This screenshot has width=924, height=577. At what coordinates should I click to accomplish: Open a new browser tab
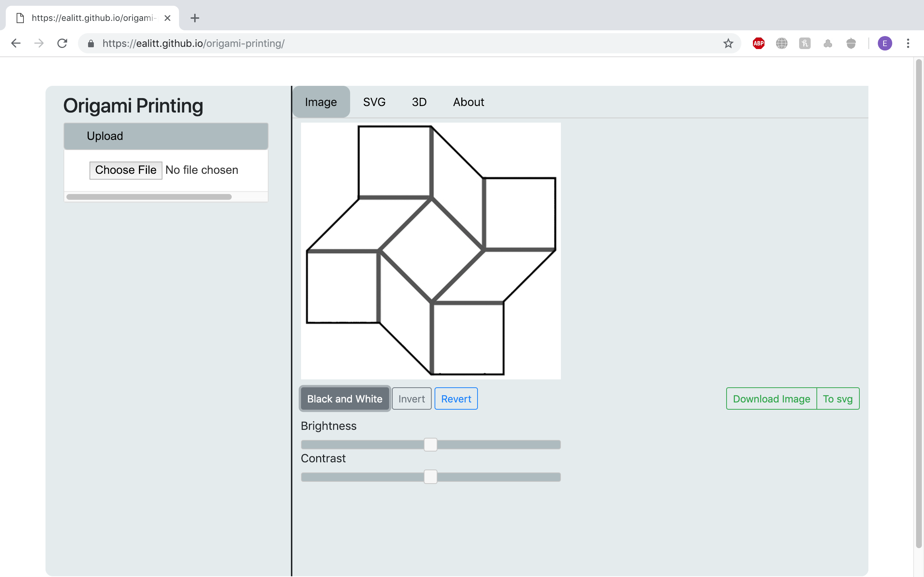tap(195, 18)
